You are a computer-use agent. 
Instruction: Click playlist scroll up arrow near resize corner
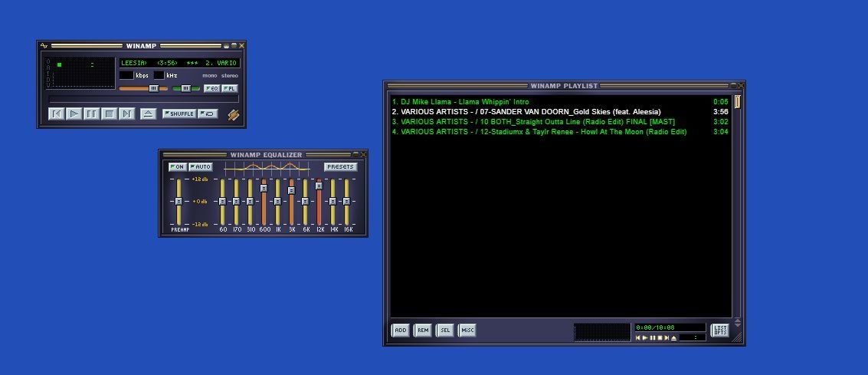[x=737, y=320]
